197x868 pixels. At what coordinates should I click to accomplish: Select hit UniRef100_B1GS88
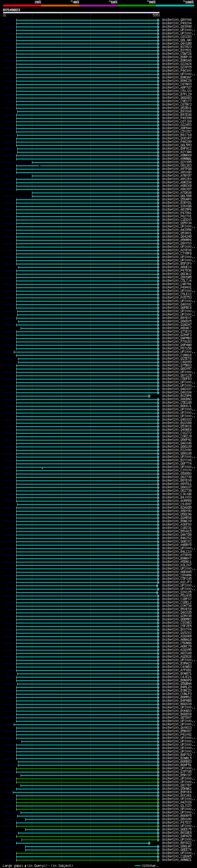pyautogui.click(x=176, y=423)
